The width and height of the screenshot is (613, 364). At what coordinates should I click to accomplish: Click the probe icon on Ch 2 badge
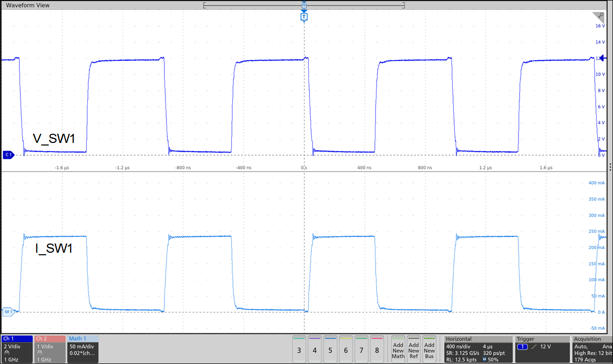pyautogui.click(x=40, y=352)
